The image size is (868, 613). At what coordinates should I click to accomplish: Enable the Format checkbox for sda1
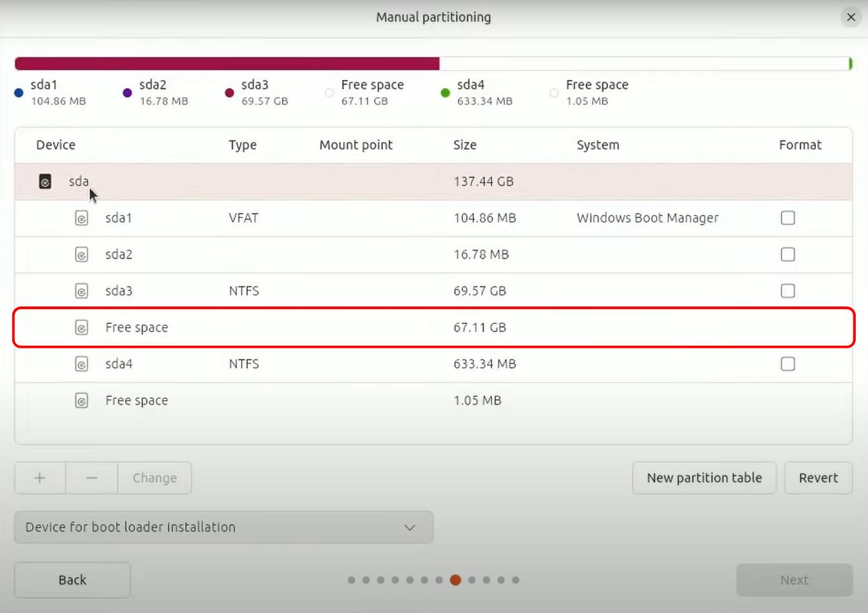[x=787, y=218]
